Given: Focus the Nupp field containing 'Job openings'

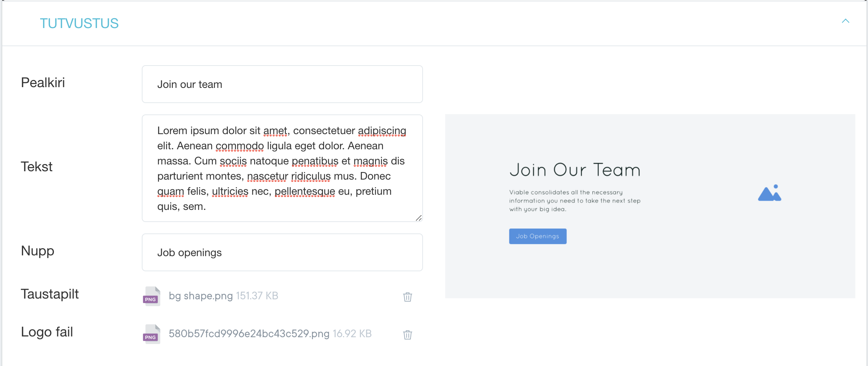Looking at the screenshot, I should pos(282,252).
